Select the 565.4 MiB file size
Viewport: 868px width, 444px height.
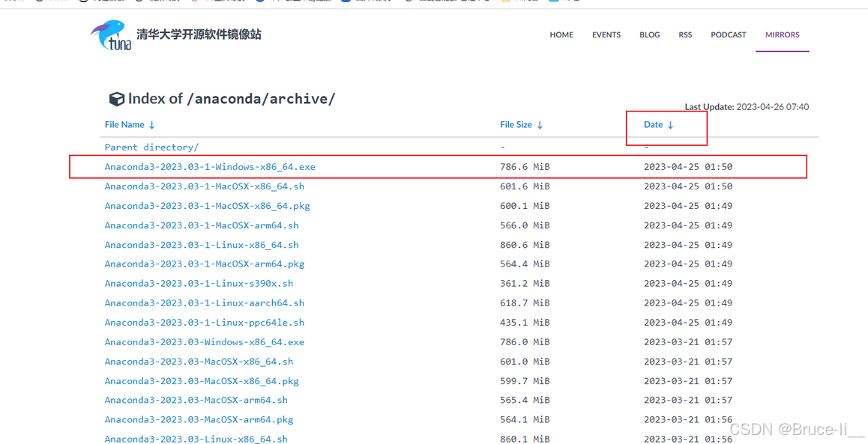point(525,400)
